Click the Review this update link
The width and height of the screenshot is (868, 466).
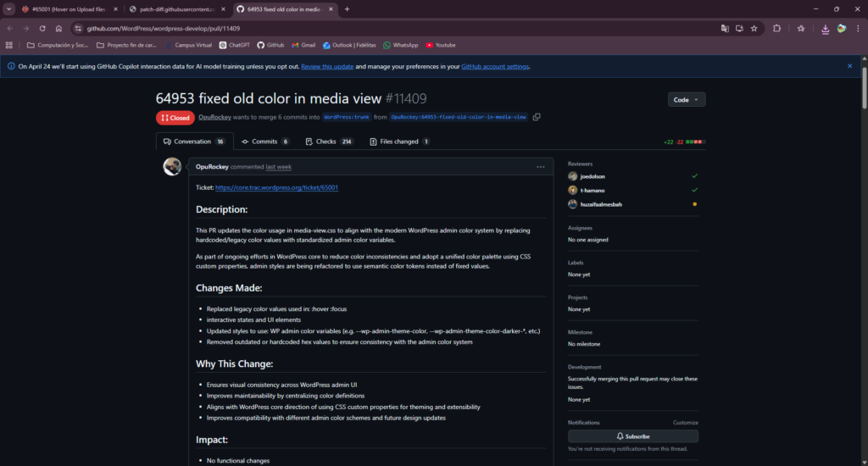(327, 66)
